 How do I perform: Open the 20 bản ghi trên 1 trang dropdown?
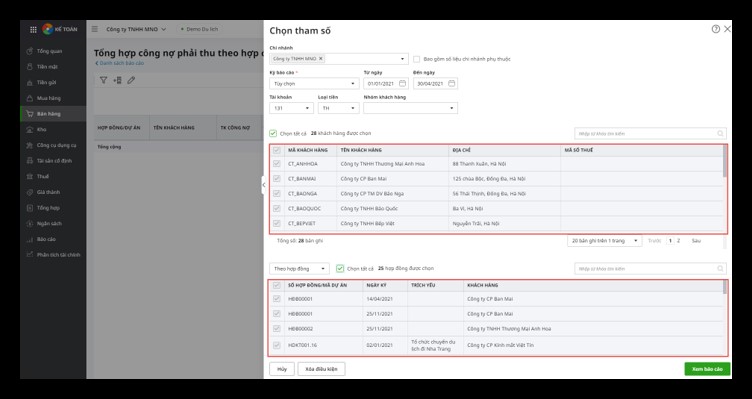[x=604, y=241]
